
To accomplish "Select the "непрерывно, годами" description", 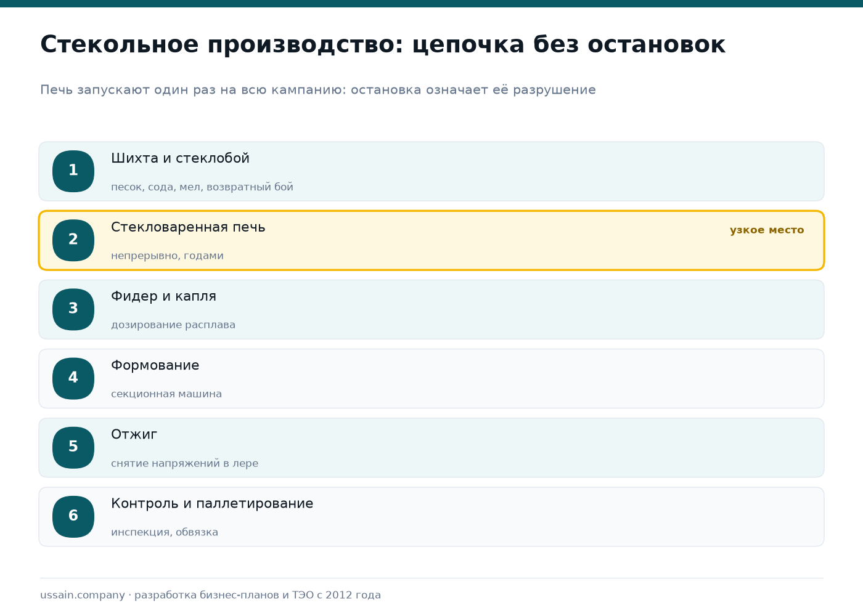I will (167, 256).
